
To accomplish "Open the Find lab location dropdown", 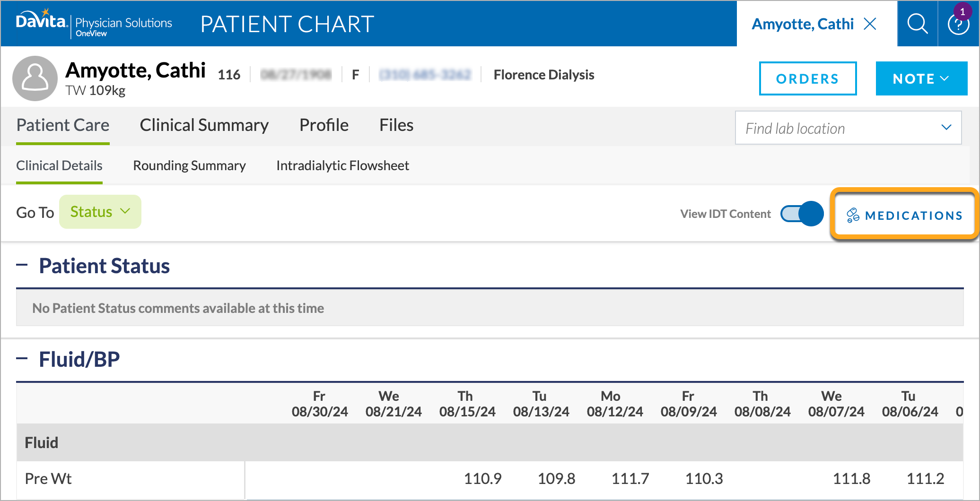I will click(x=848, y=128).
